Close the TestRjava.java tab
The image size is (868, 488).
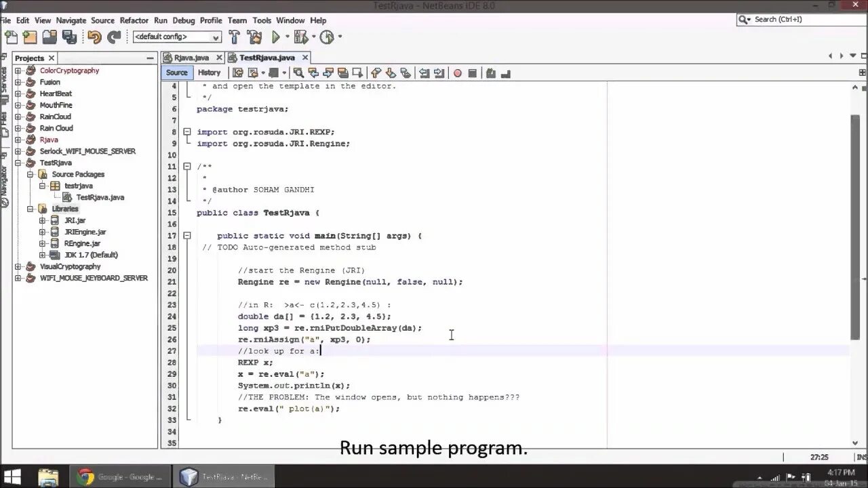point(305,58)
